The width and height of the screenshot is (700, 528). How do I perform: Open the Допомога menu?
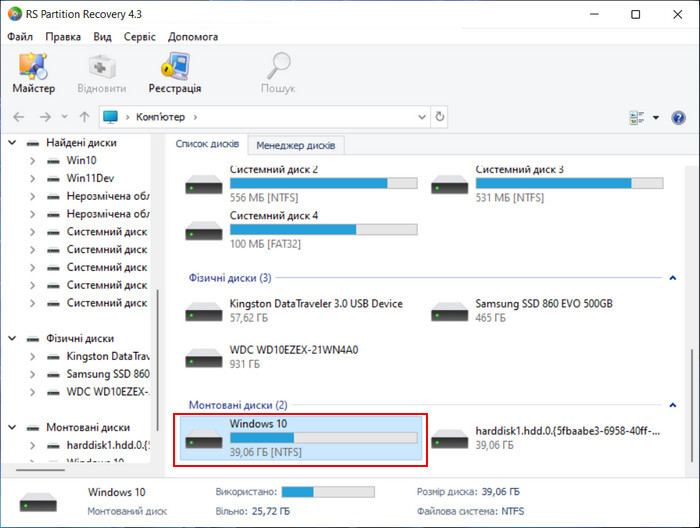tap(193, 37)
